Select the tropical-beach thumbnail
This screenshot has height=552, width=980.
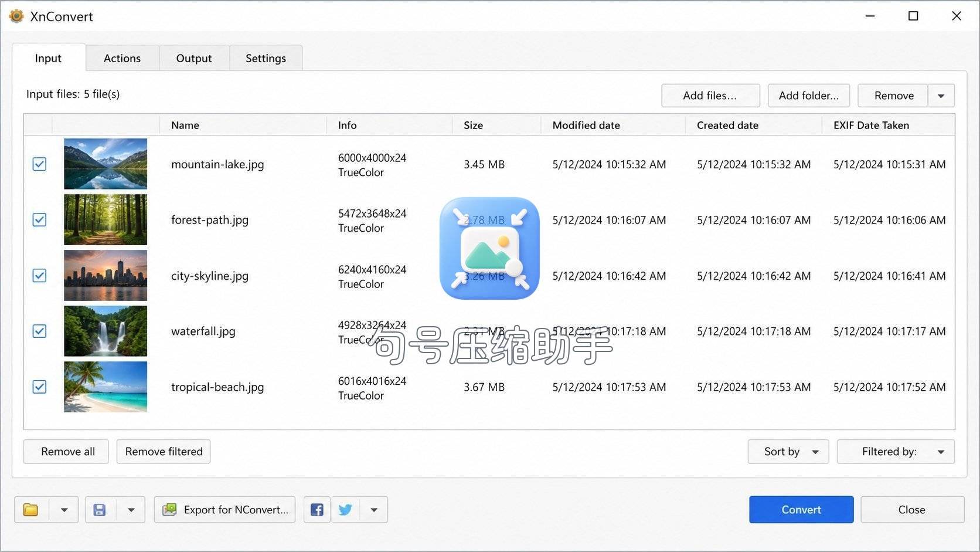(106, 387)
